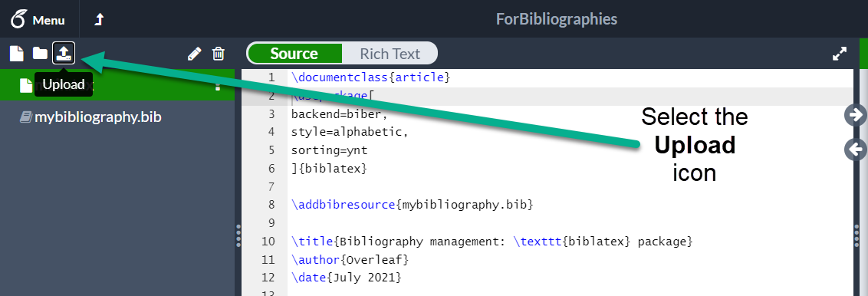The height and width of the screenshot is (296, 868).
Task: Click the \addbibresource{mybibliography.bib} line
Action: point(412,205)
